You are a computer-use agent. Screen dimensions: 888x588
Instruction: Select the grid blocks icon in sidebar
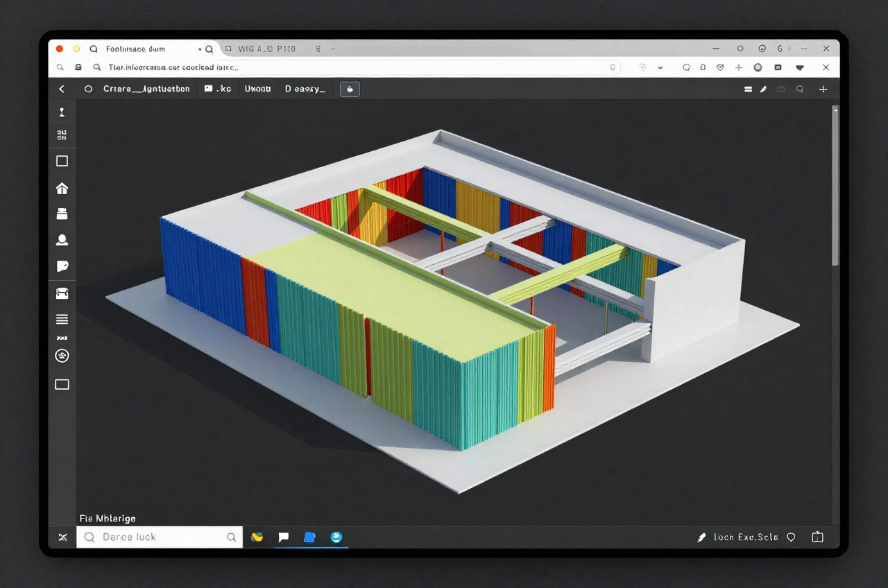click(62, 135)
